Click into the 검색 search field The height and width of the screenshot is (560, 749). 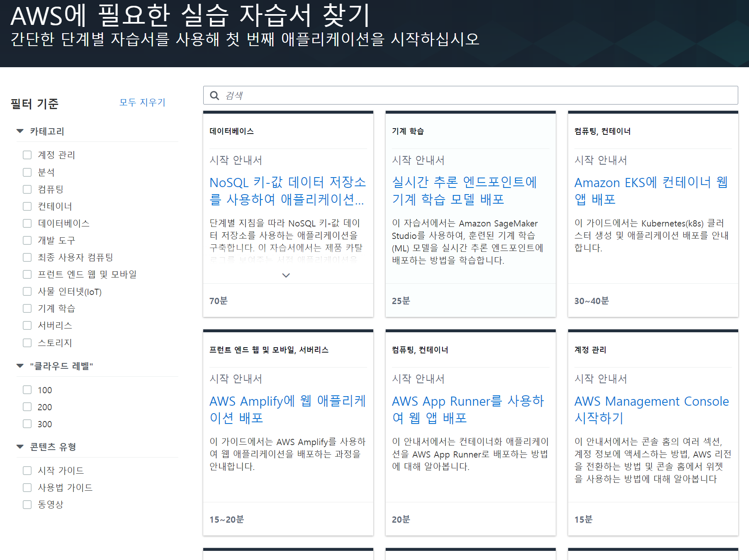pyautogui.click(x=470, y=95)
